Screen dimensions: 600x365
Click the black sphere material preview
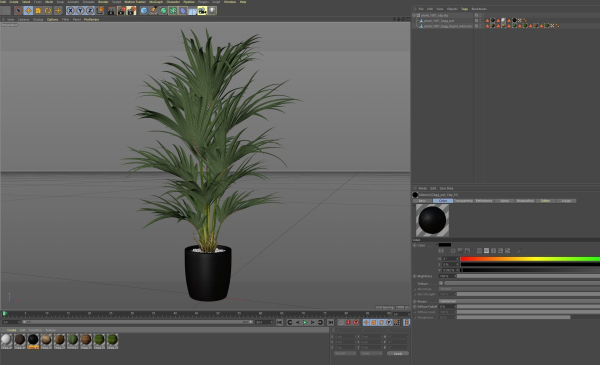[432, 220]
